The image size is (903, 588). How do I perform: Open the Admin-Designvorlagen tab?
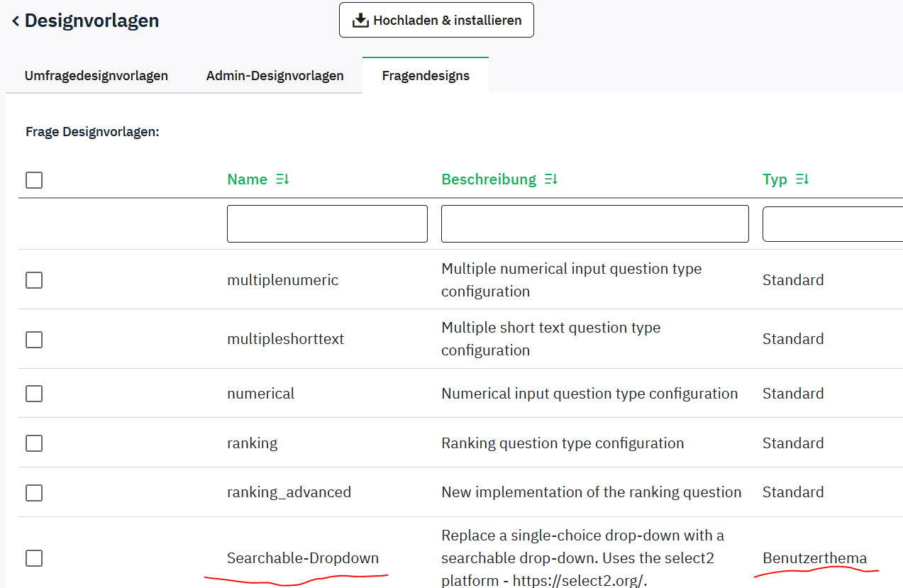click(x=275, y=75)
